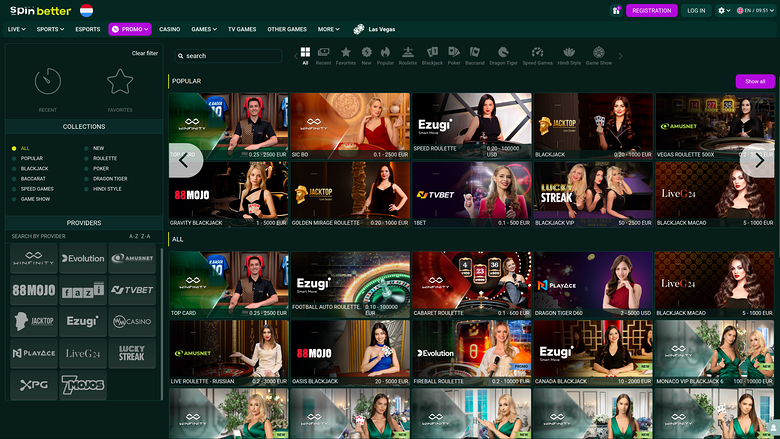Viewport: 780px width, 439px height.
Task: Filter by Amusnet provider logo
Action: click(132, 258)
